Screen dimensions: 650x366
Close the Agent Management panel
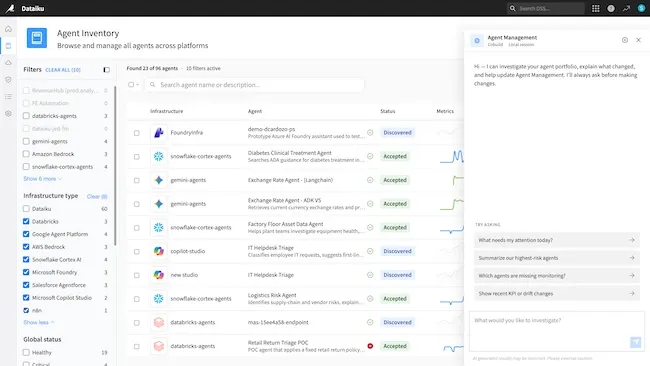(638, 40)
